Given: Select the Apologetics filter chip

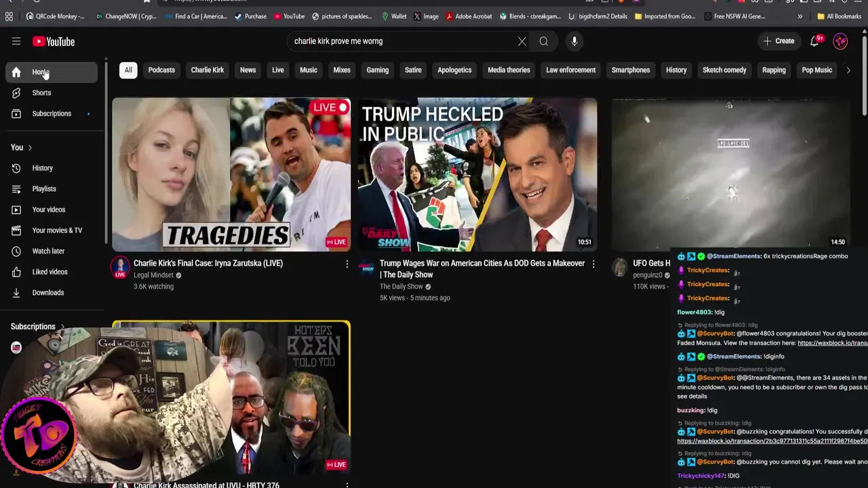Looking at the screenshot, I should [454, 70].
